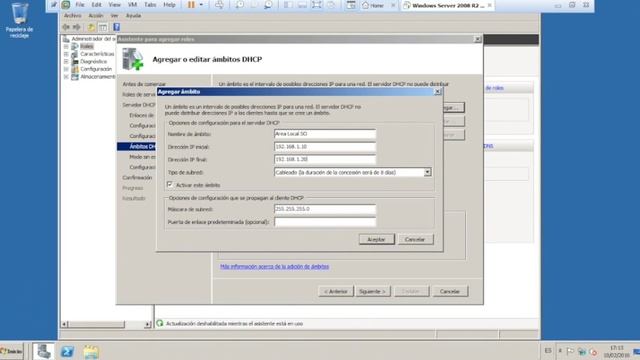
Task: Select Antes de comenzar wizard step
Action: [144, 84]
